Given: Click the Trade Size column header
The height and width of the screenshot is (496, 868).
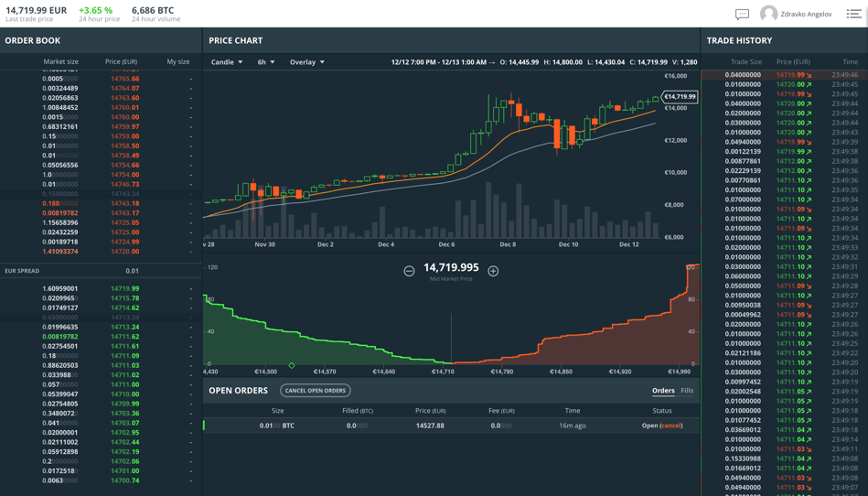Looking at the screenshot, I should click(x=746, y=62).
